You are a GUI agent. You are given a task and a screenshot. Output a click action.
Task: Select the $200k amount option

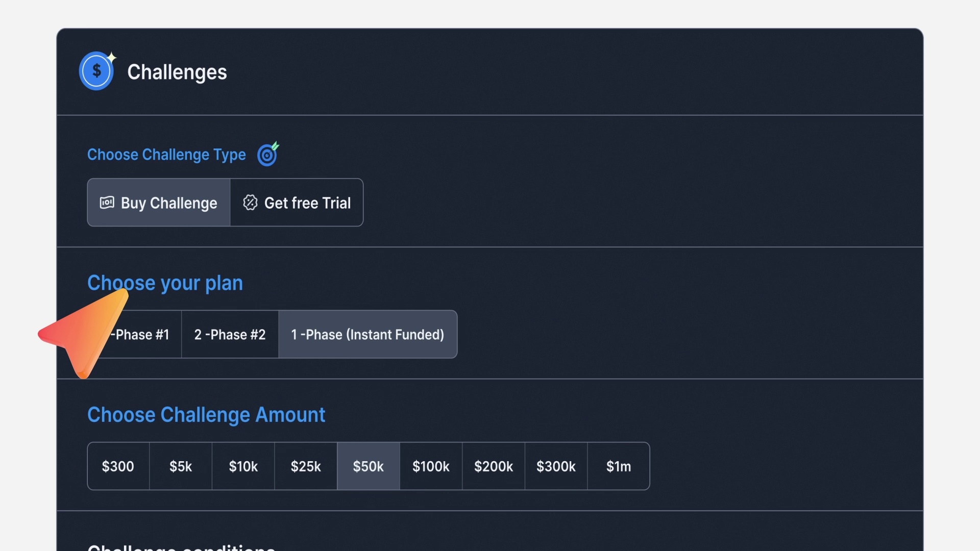(494, 466)
